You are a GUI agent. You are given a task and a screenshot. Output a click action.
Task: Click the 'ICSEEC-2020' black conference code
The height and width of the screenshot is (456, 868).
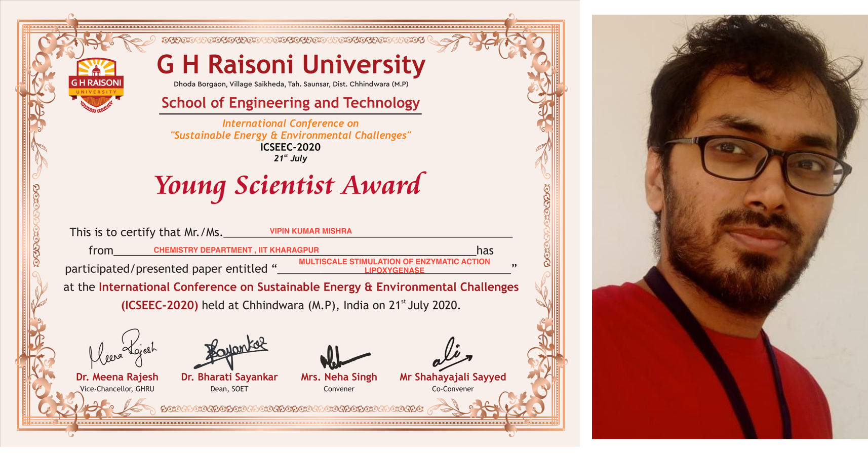point(290,147)
